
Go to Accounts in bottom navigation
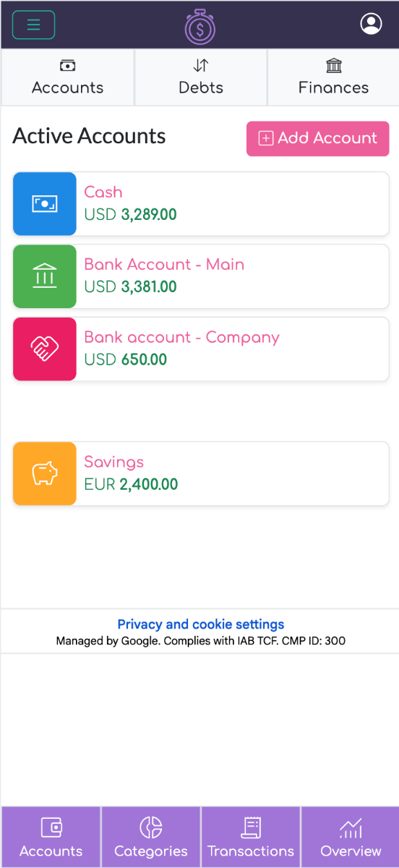[x=51, y=837]
